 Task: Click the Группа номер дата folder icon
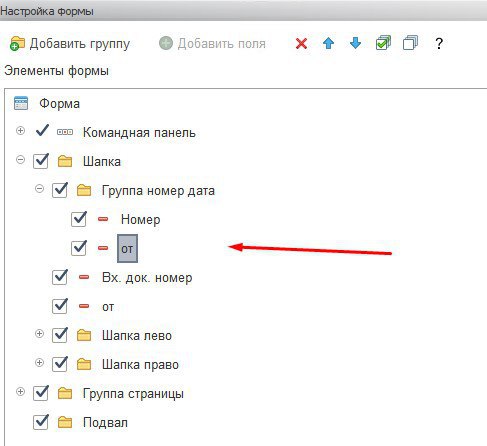coord(84,190)
